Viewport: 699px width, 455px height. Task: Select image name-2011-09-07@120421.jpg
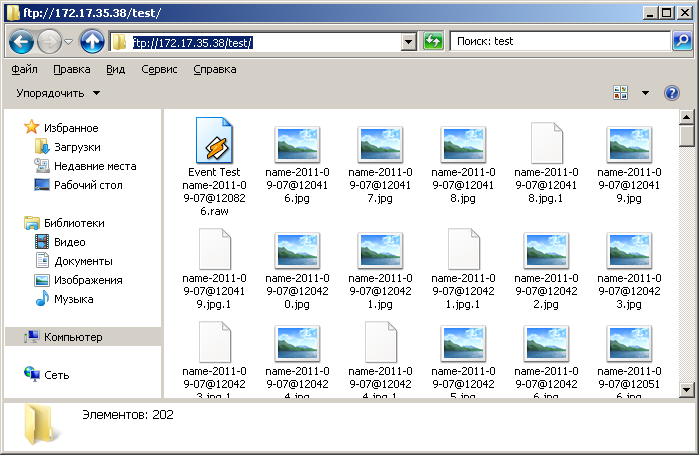380,271
